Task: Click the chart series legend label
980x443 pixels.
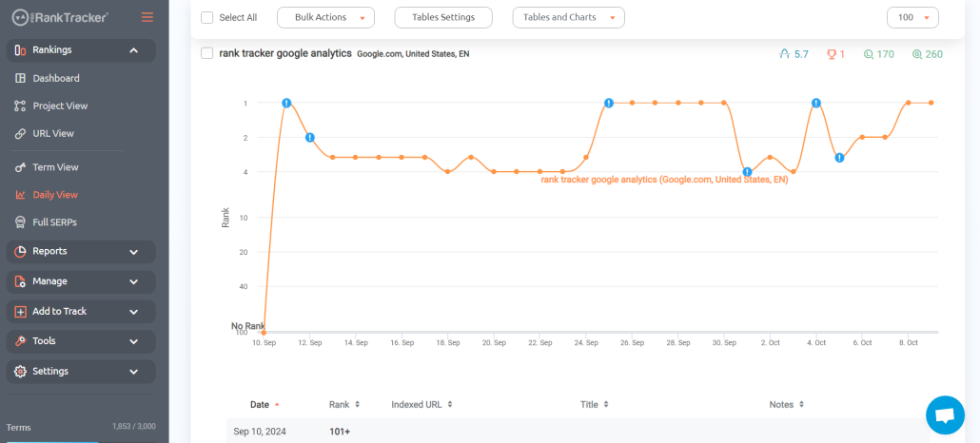Action: coord(664,180)
